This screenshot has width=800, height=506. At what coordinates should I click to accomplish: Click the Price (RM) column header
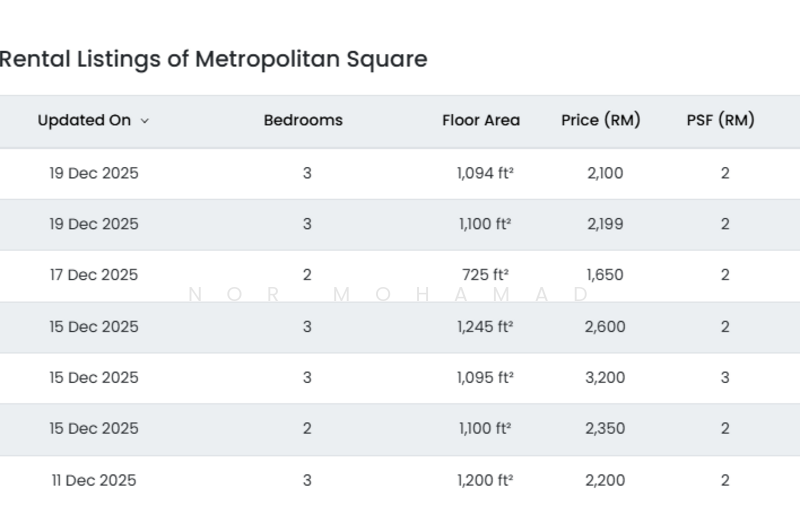(x=601, y=120)
